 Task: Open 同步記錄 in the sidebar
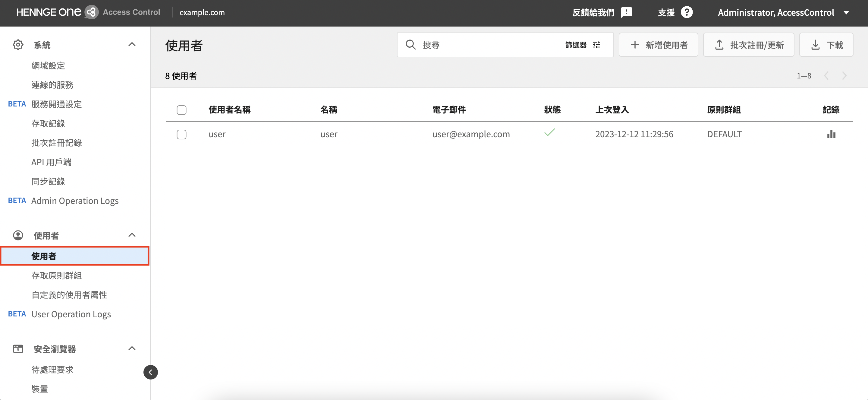[x=48, y=181]
